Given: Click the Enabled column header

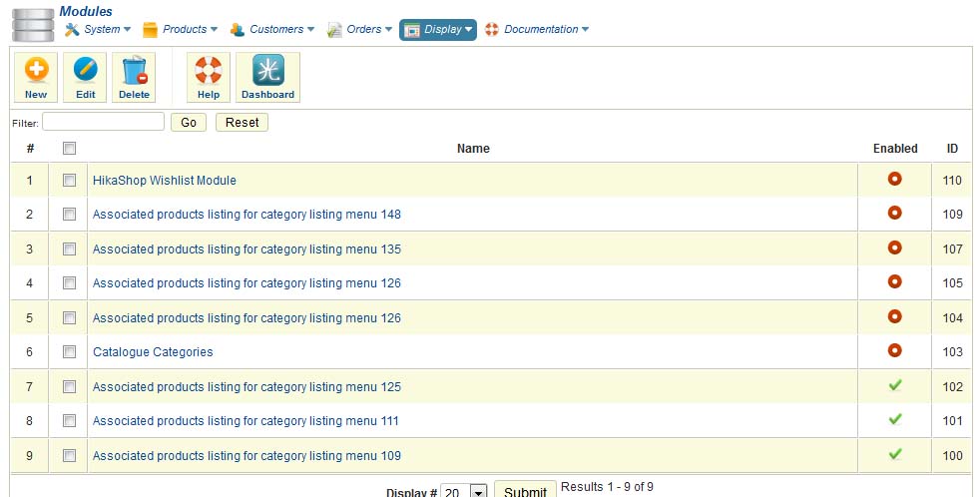Looking at the screenshot, I should [895, 148].
